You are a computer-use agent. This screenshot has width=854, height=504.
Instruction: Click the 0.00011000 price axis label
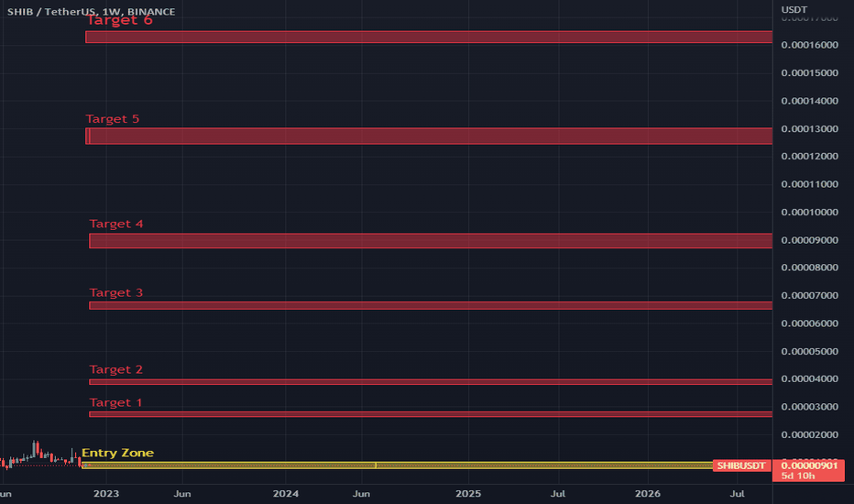coord(809,184)
